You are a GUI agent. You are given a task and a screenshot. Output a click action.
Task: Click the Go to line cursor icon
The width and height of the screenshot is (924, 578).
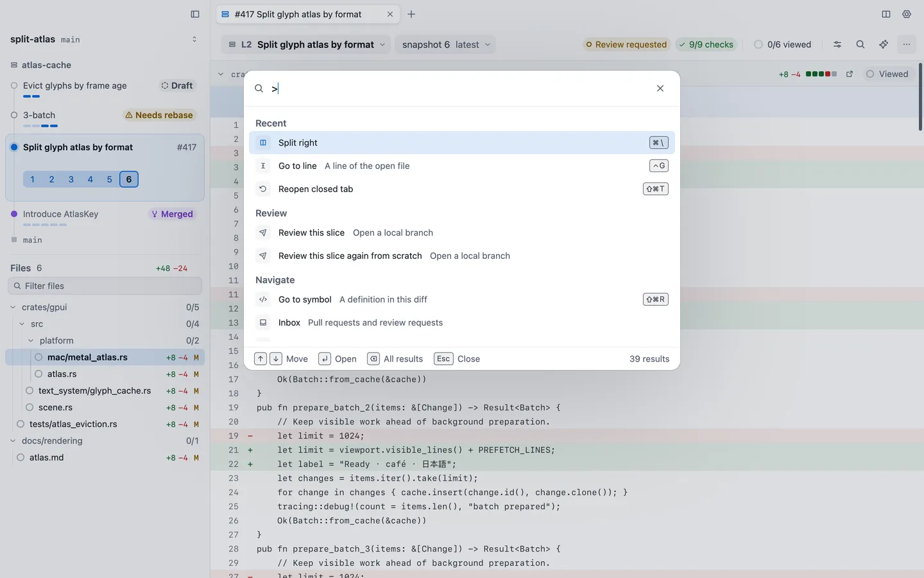coord(263,166)
